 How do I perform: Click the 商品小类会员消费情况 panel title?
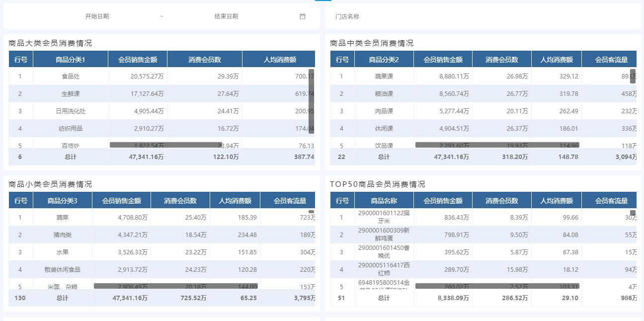point(49,183)
